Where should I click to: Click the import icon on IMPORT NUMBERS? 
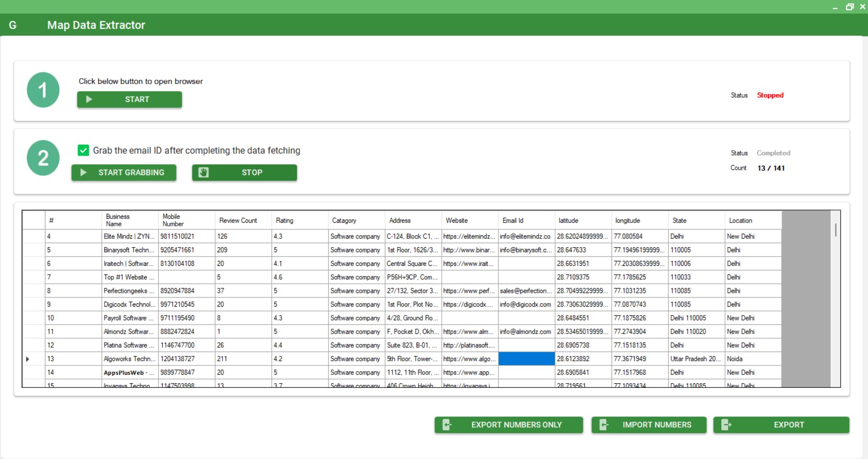(604, 425)
